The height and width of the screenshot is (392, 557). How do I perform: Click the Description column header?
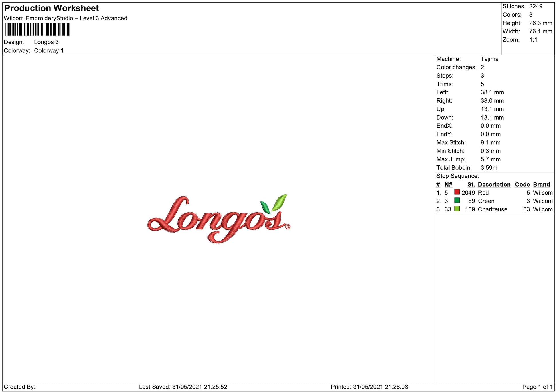(494, 185)
